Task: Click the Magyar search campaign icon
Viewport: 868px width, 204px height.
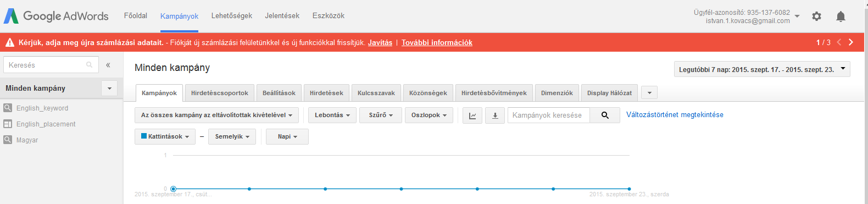Action: pos(8,140)
